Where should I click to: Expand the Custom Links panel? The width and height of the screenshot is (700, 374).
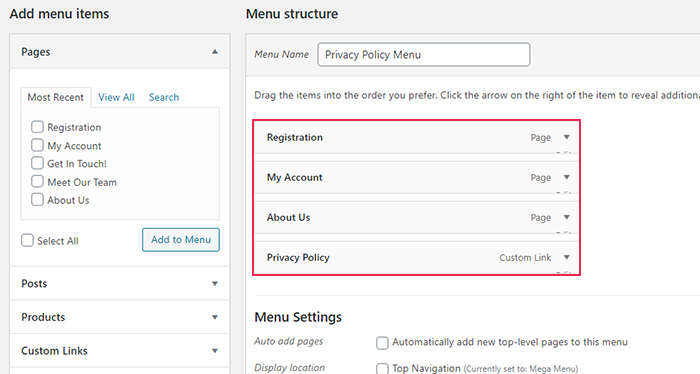coord(215,351)
